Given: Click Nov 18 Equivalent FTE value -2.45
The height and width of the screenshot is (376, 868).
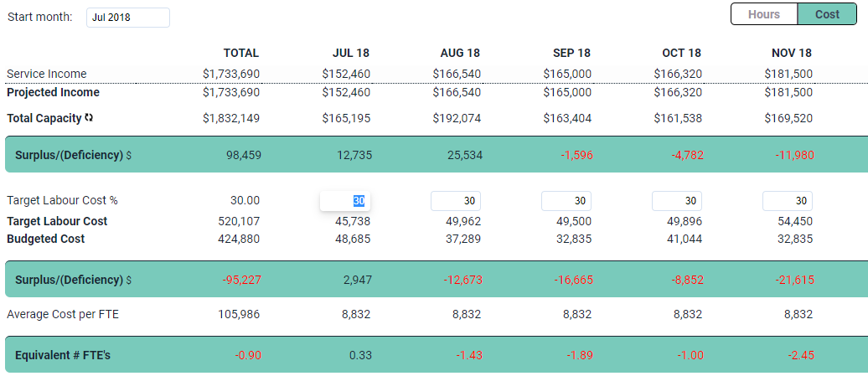Looking at the screenshot, I should 802,355.
